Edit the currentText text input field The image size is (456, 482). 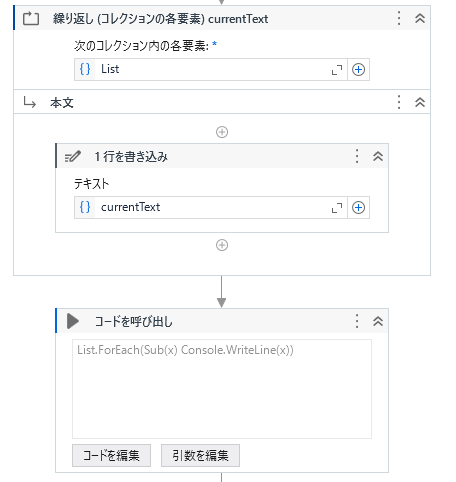[211, 207]
